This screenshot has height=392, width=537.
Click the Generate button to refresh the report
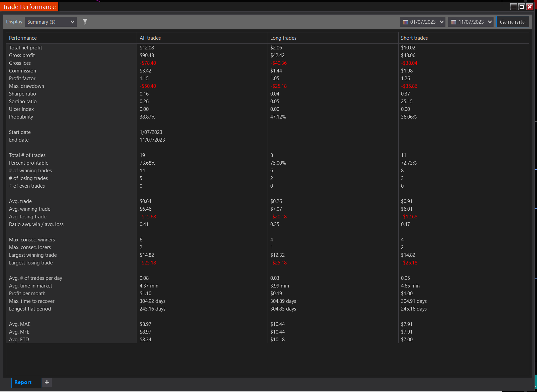click(513, 22)
